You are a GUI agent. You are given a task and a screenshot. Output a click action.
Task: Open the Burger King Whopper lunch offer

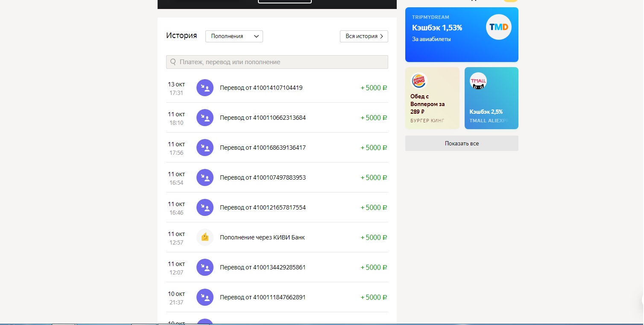point(432,98)
